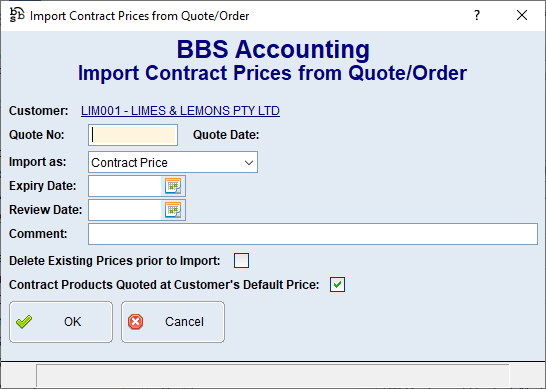The height and width of the screenshot is (389, 546).
Task: Click into the Expiry Date text field
Action: [125, 186]
